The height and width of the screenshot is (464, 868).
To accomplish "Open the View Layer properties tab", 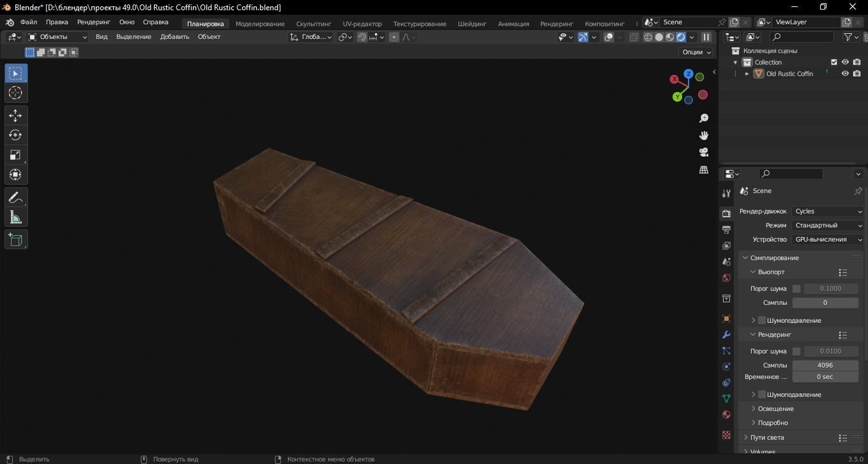I will click(726, 245).
